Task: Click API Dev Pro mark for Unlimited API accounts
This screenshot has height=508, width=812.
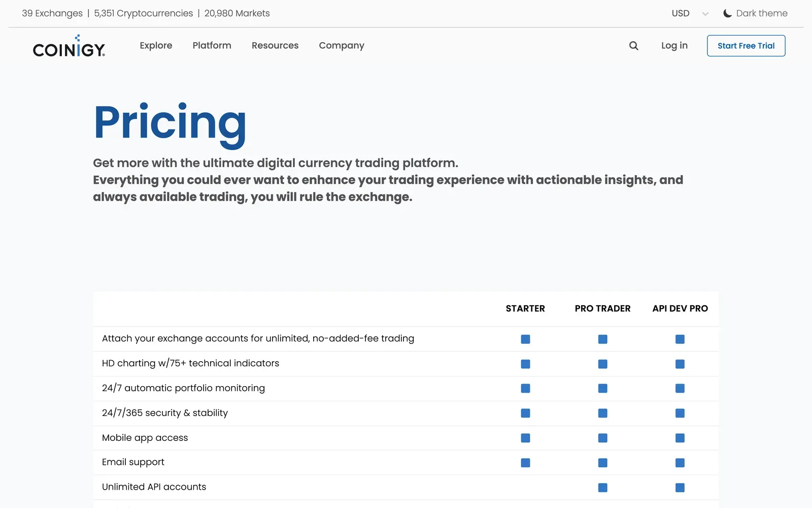Action: click(x=680, y=488)
